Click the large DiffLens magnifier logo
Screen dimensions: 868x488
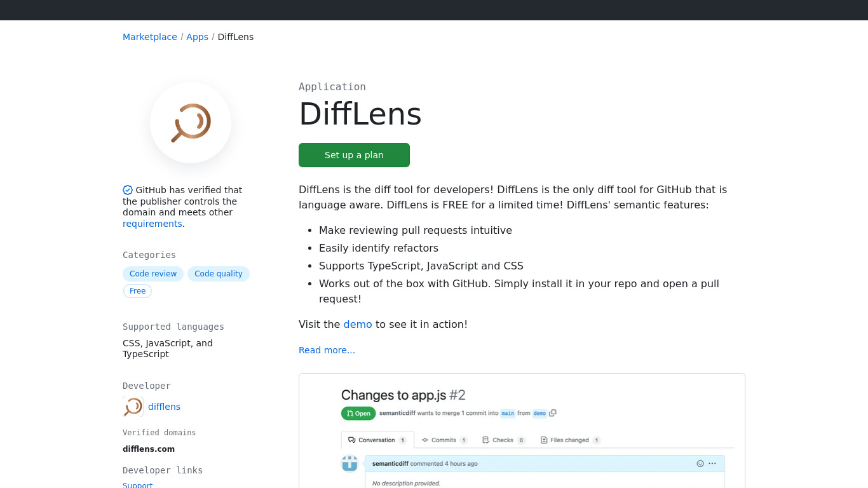191,123
